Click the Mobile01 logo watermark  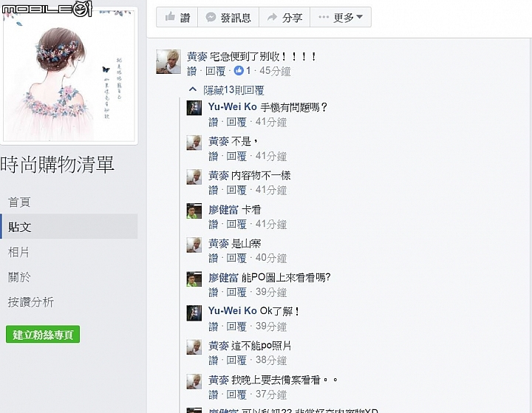tap(47, 8)
